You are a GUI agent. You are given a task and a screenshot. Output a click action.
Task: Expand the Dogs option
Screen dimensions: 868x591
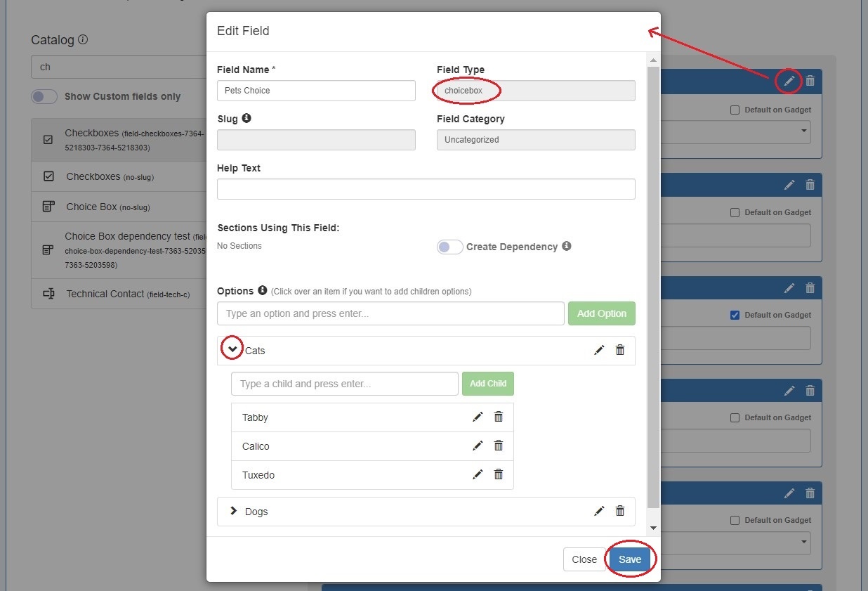pyautogui.click(x=234, y=511)
